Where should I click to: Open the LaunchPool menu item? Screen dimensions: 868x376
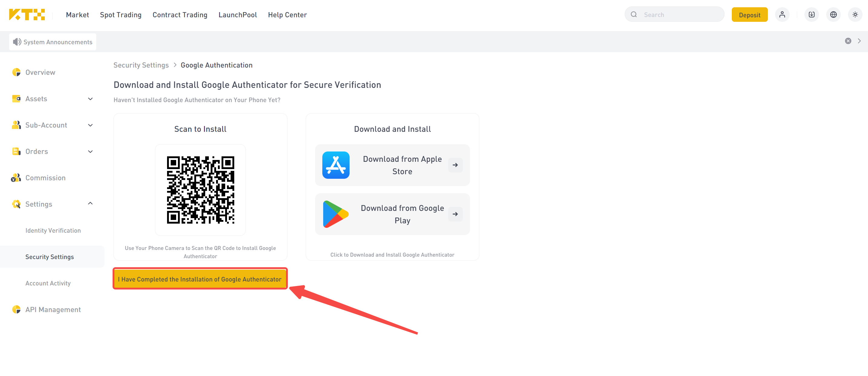click(x=238, y=15)
